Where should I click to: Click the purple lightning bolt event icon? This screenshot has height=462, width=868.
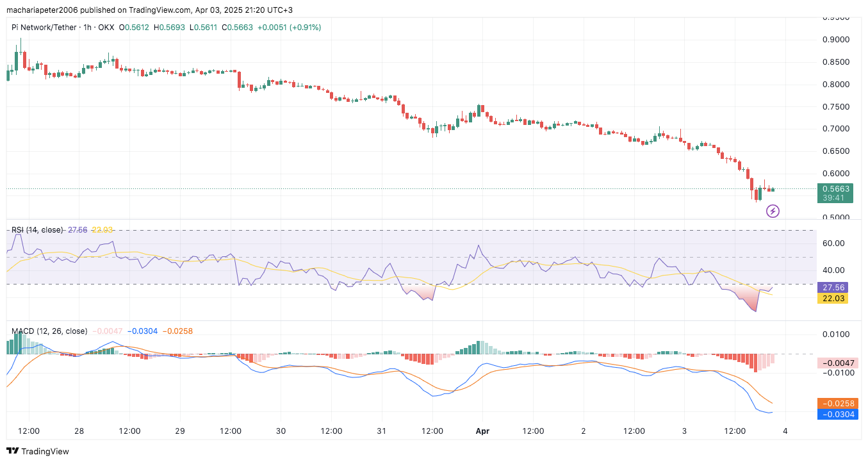pyautogui.click(x=773, y=210)
